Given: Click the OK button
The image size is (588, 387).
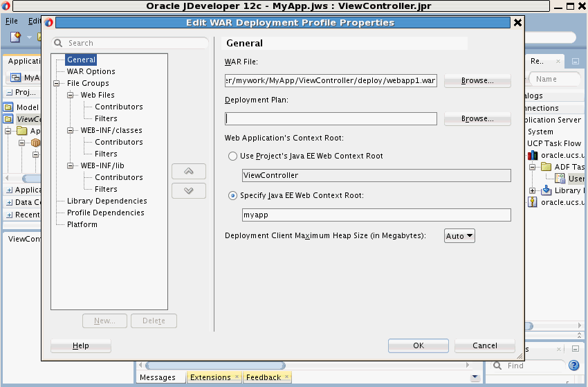Looking at the screenshot, I should point(419,345).
